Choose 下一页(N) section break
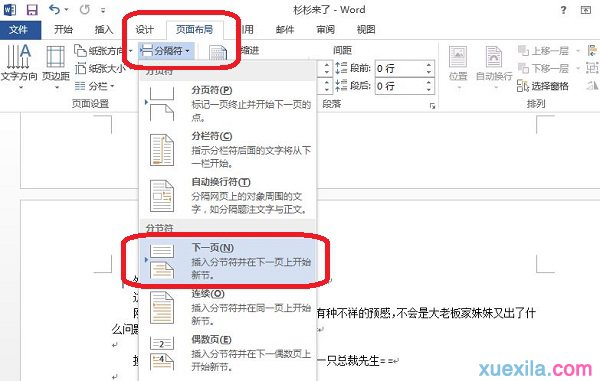 (228, 261)
